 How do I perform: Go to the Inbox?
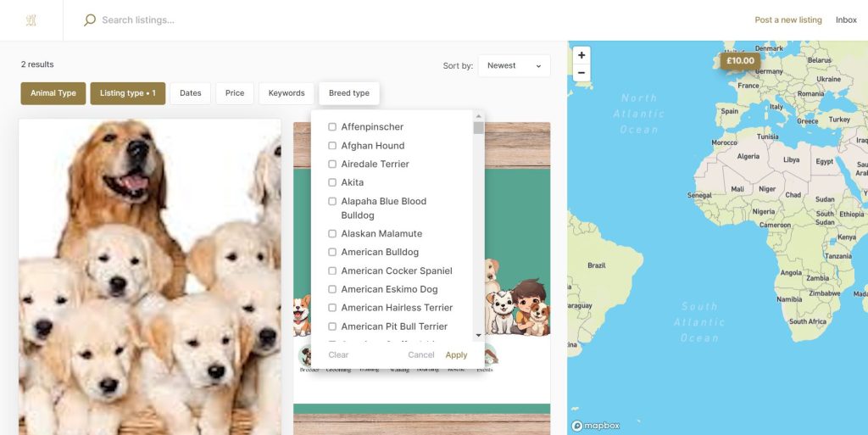(x=846, y=20)
